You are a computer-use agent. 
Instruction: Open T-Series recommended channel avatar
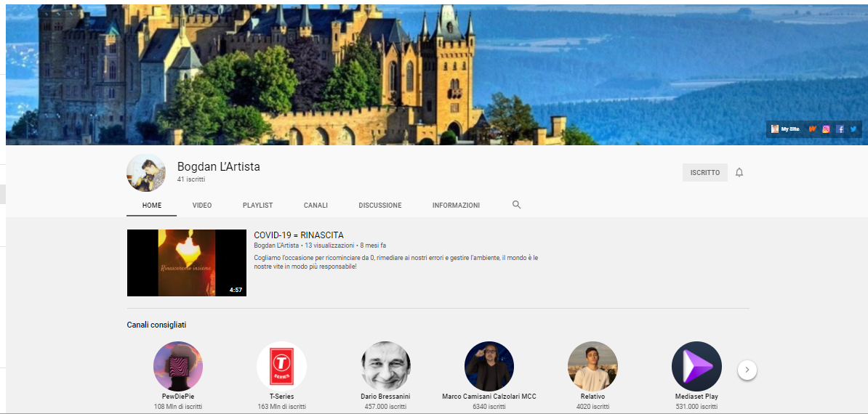[281, 366]
